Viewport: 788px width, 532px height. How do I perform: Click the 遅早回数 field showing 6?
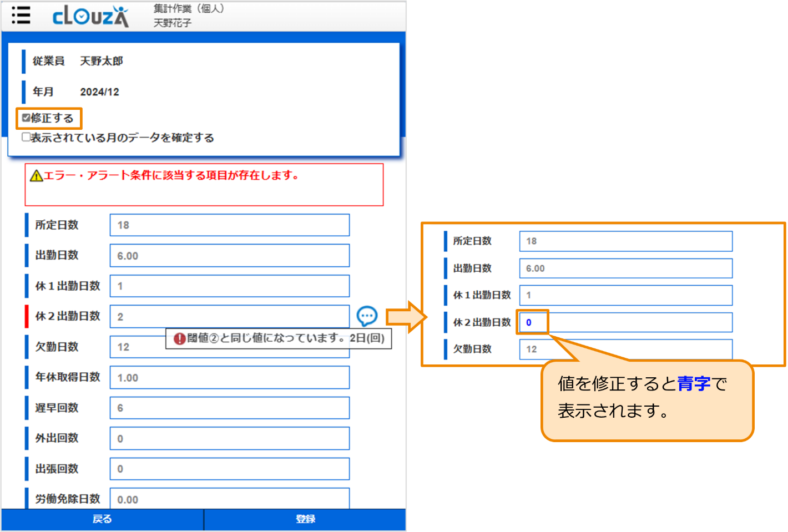coord(229,408)
